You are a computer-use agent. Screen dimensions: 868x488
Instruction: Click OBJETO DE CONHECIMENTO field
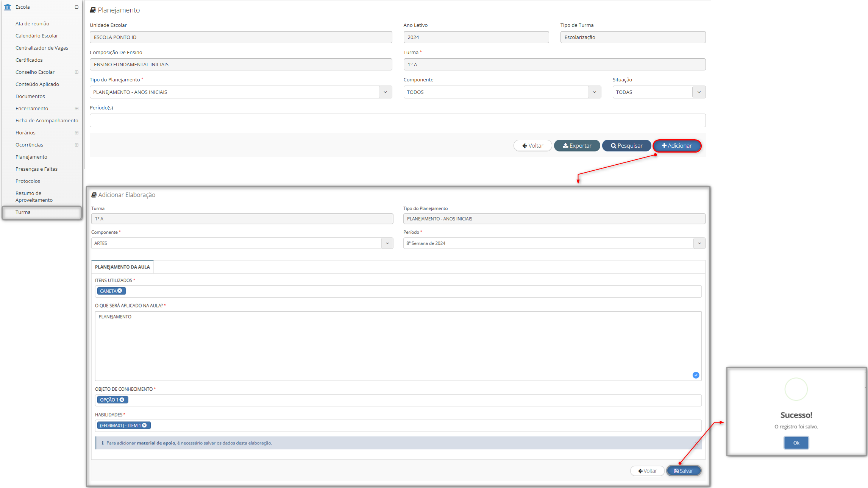(398, 400)
